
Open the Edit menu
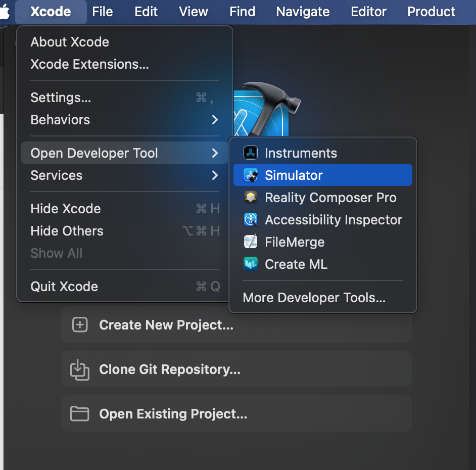click(146, 12)
